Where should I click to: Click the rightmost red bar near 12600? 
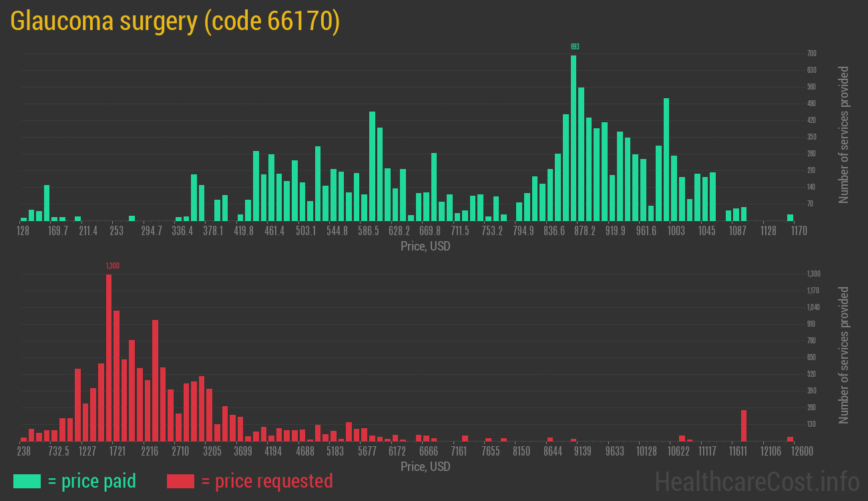click(790, 439)
